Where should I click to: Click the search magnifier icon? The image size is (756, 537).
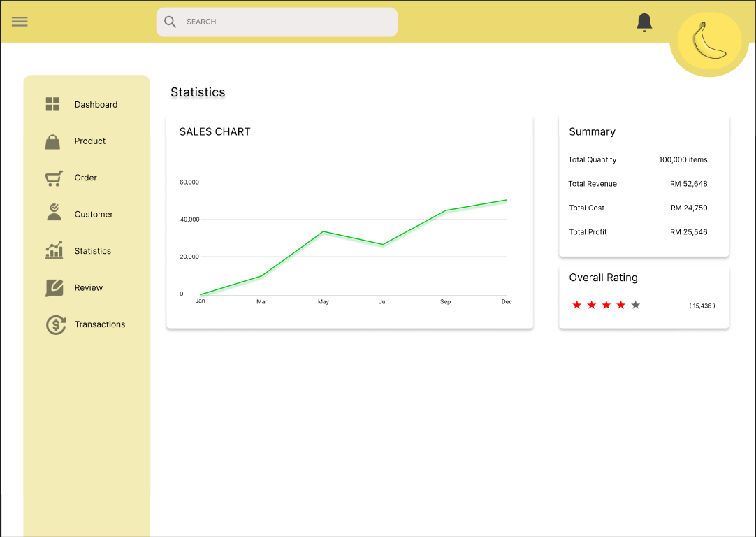[x=170, y=22]
